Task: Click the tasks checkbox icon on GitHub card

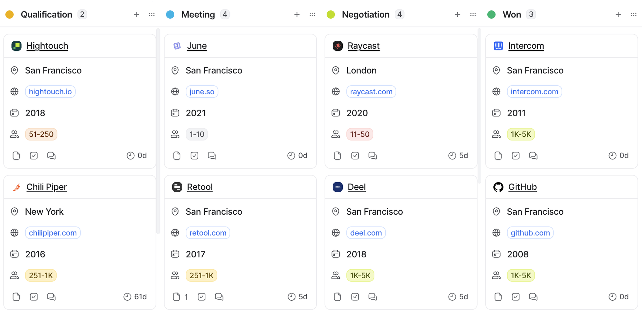Action: click(516, 297)
